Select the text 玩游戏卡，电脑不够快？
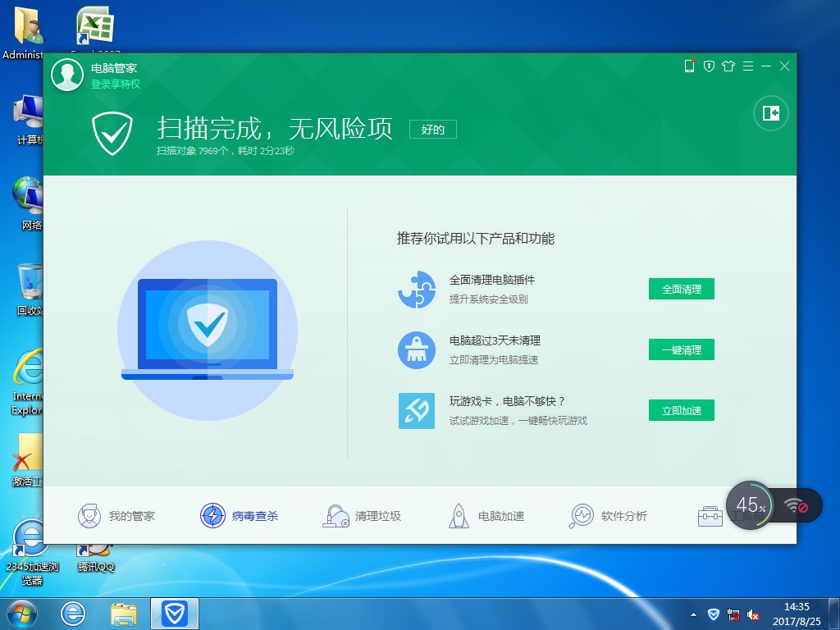This screenshot has height=630, width=840. point(507,400)
